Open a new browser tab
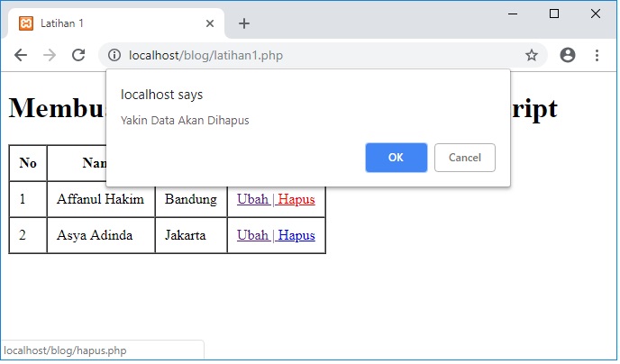Screen dimensions: 620x364 point(243,23)
